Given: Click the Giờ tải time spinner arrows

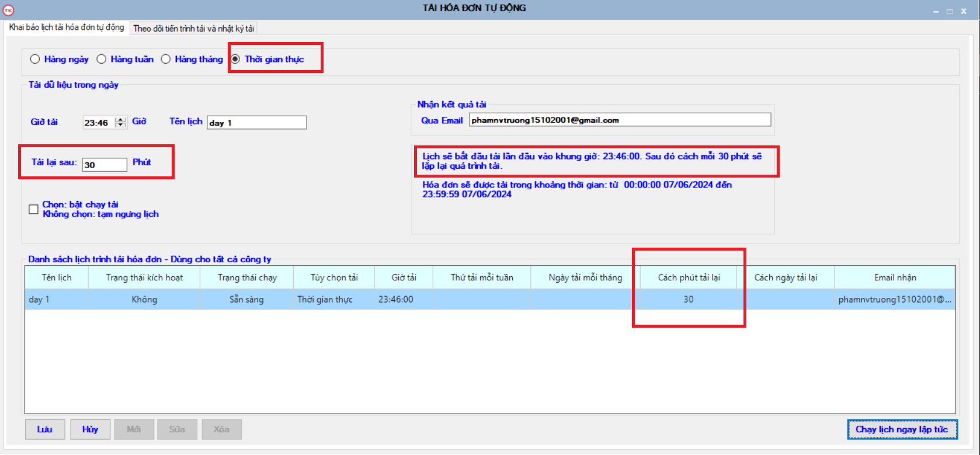Looking at the screenshot, I should coord(121,122).
